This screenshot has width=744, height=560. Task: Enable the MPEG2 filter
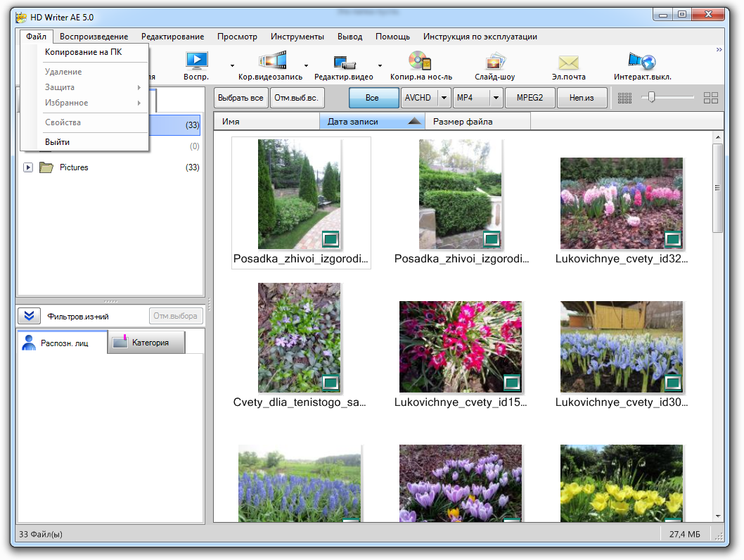(x=530, y=98)
